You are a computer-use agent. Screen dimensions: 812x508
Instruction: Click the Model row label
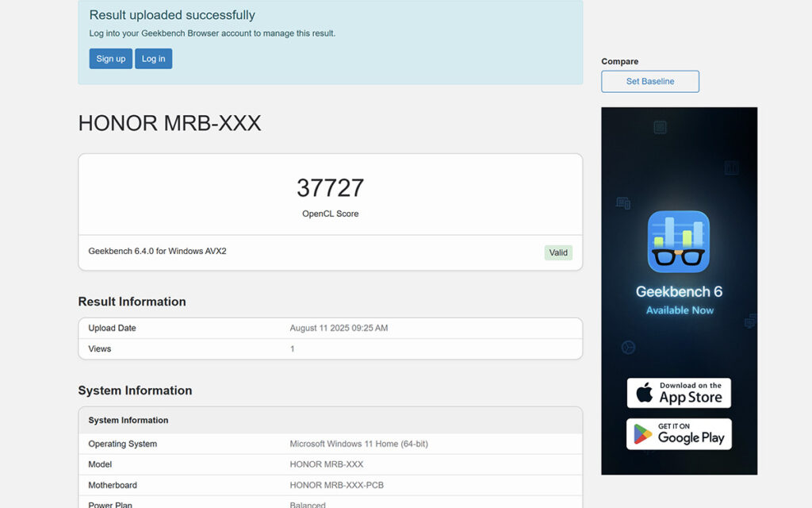(100, 464)
